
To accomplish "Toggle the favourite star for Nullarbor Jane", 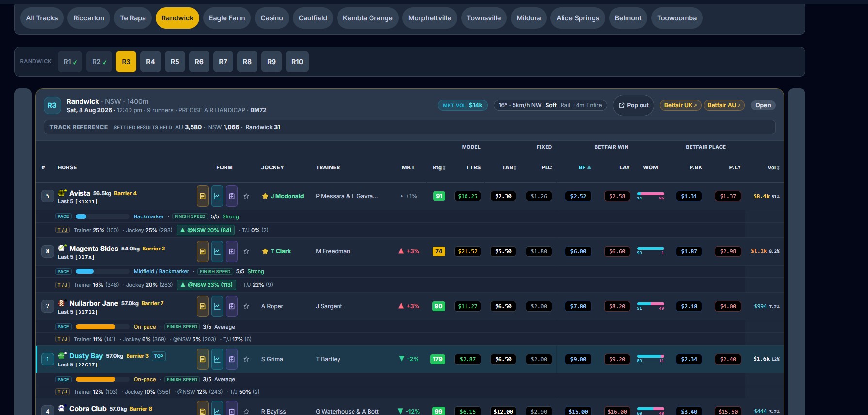I will click(246, 306).
